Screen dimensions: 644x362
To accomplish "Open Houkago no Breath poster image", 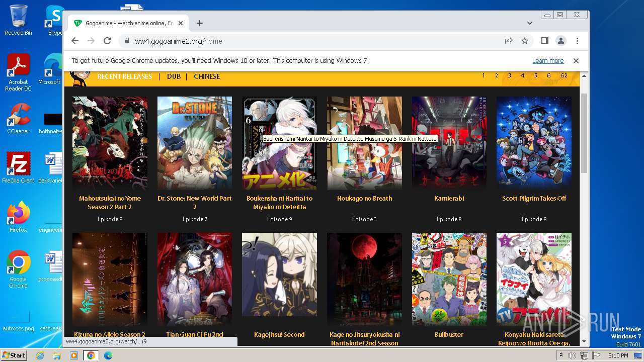I will 364,143.
